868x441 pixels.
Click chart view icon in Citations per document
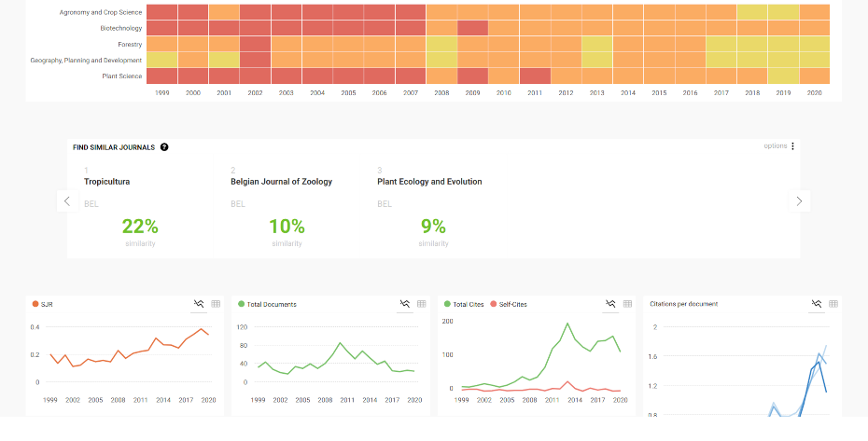click(x=817, y=304)
